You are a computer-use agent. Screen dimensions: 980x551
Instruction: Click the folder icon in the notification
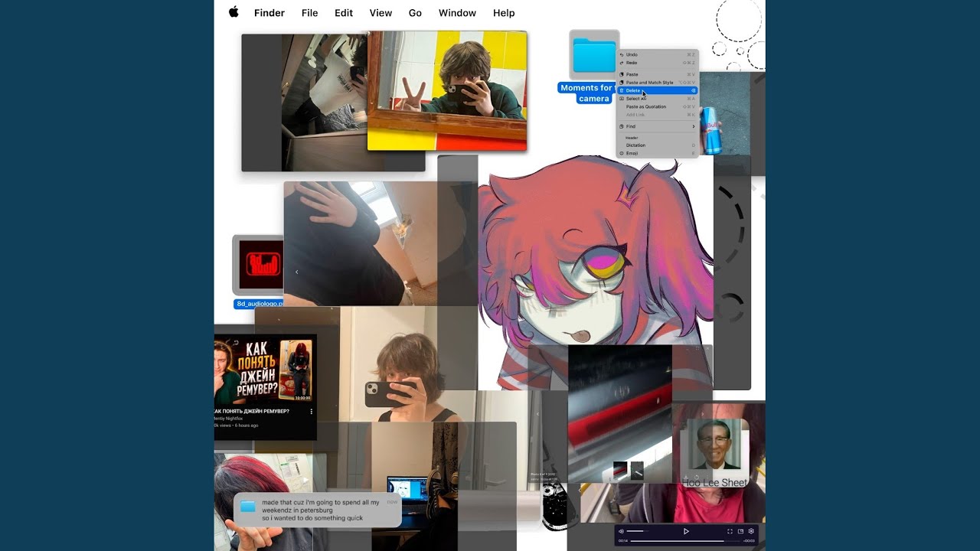coord(247,507)
